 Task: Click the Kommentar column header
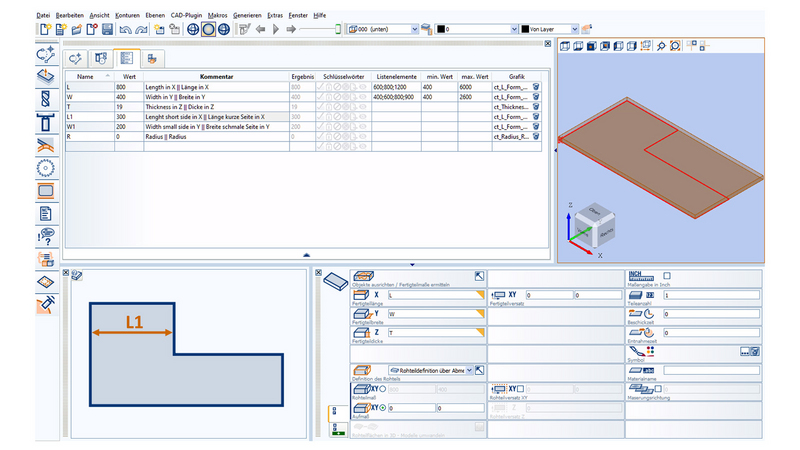pyautogui.click(x=216, y=76)
